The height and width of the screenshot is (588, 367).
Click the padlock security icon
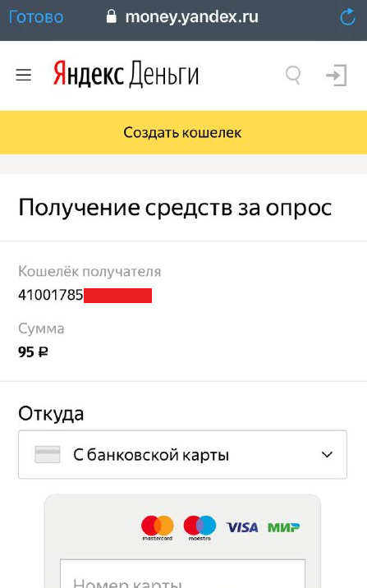click(111, 16)
